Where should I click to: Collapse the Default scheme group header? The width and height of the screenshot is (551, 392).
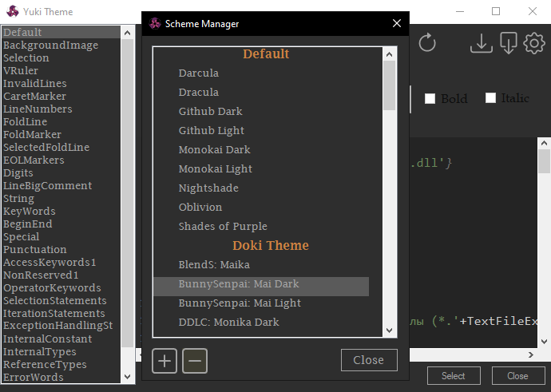pos(266,53)
